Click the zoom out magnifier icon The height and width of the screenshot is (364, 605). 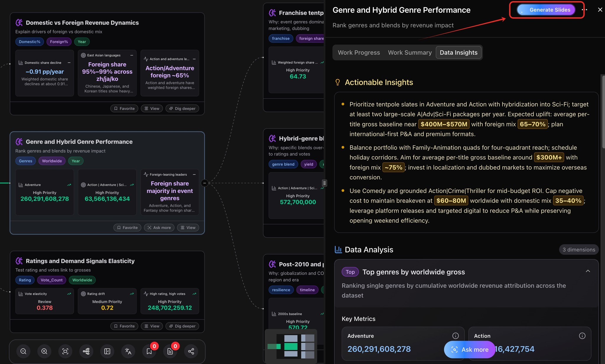pyautogui.click(x=23, y=351)
